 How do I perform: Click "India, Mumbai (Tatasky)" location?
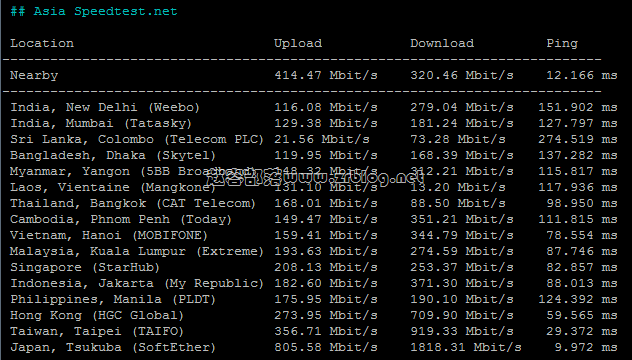pos(101,123)
